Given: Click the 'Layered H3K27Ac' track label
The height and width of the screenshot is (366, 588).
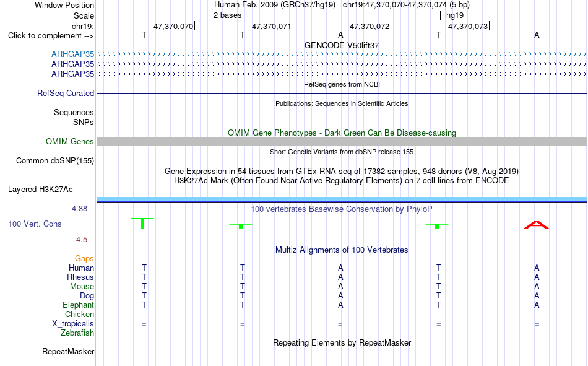Looking at the screenshot, I should 40,190.
